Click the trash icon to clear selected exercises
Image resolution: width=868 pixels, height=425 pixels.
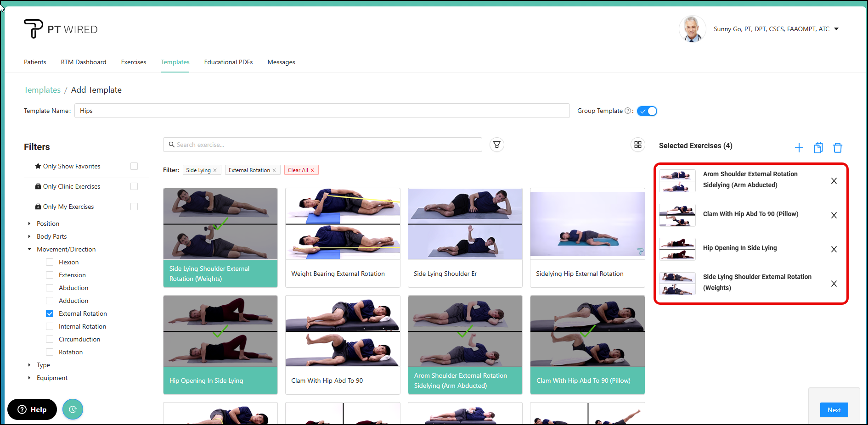pyautogui.click(x=838, y=148)
